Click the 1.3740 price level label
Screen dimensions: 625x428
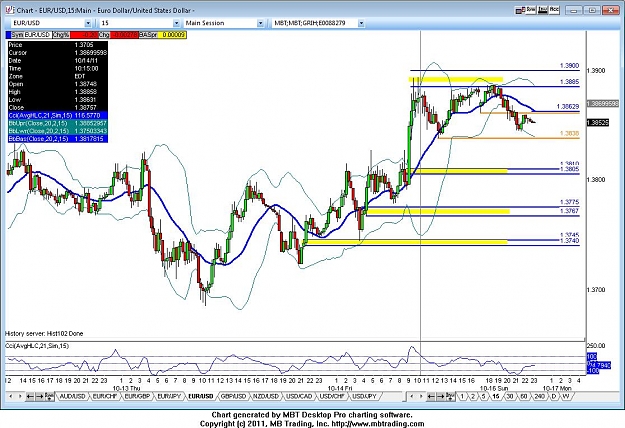(569, 241)
